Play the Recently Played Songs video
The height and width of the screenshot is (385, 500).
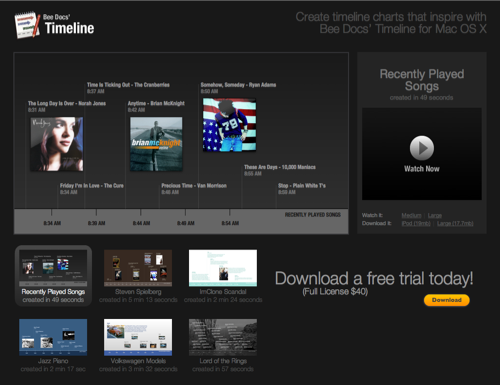422,148
